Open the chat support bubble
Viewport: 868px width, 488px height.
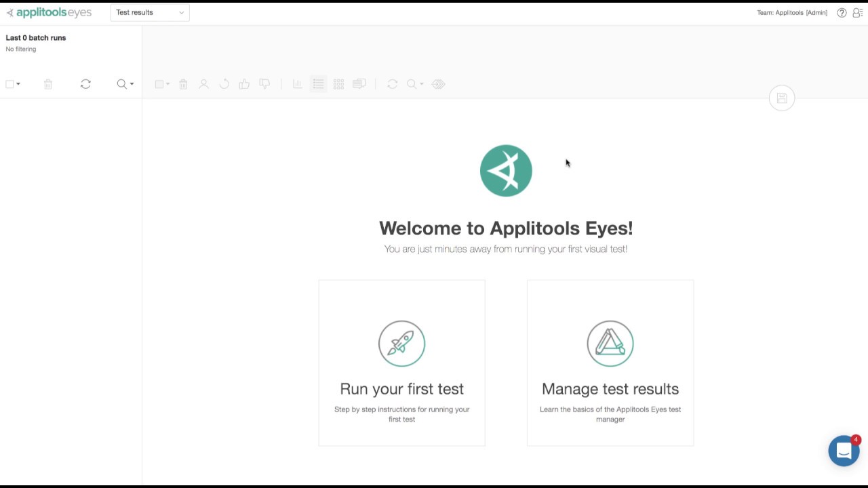tap(844, 451)
